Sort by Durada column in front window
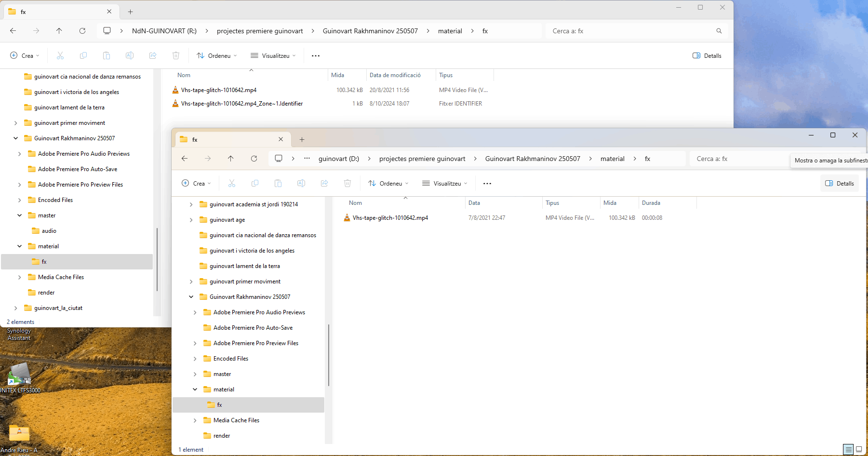The height and width of the screenshot is (456, 868). pyautogui.click(x=667, y=203)
